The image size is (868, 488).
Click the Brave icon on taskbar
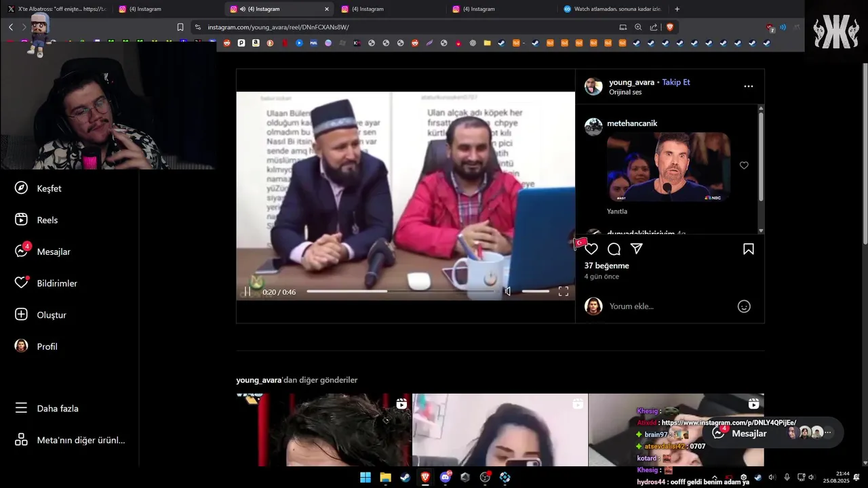pos(425,477)
